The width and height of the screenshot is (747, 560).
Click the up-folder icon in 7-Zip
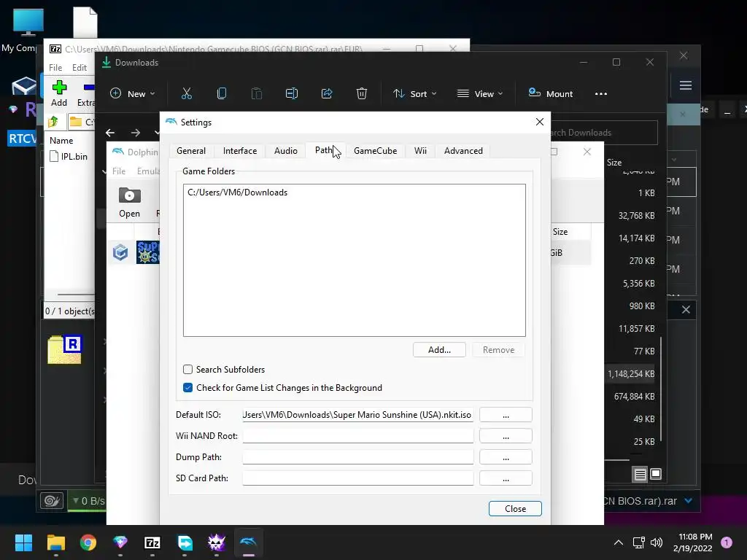pyautogui.click(x=53, y=122)
